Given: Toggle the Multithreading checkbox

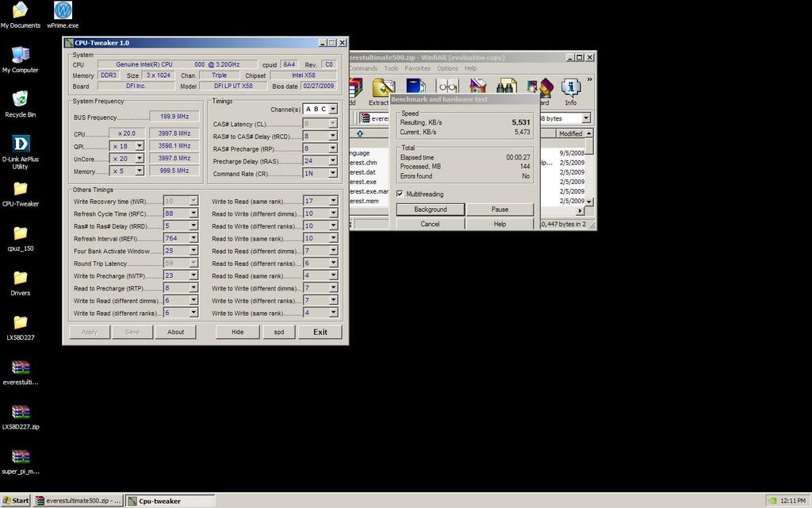Looking at the screenshot, I should 400,194.
